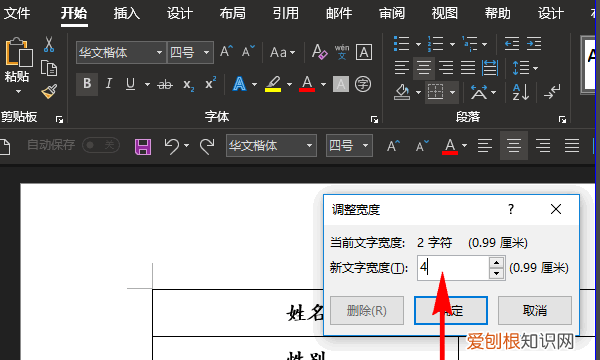Viewport: 600px width, 360px height.
Task: Click the Borders grid icon
Action: click(x=435, y=92)
